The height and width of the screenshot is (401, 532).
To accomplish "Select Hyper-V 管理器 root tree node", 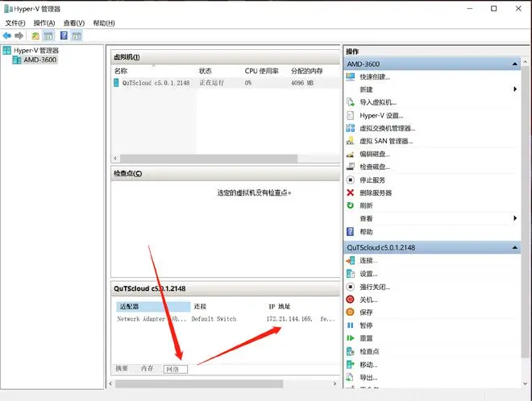I will [x=36, y=51].
